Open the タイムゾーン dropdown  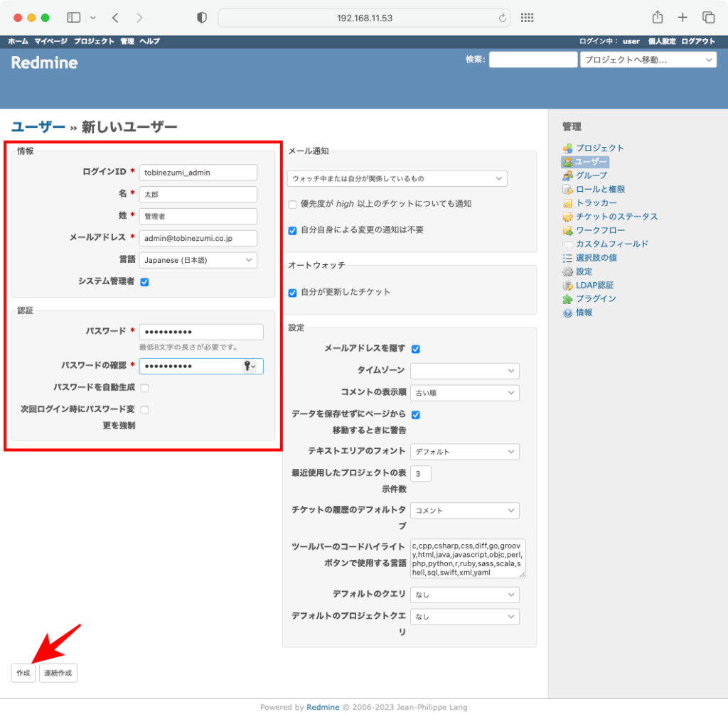coord(465,371)
